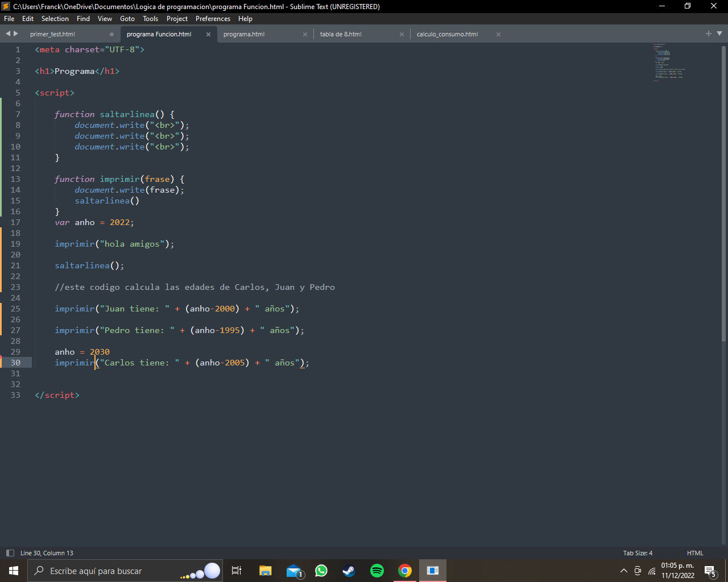Close the calculo_consumo.html tab
The height and width of the screenshot is (582, 728).
click(x=498, y=34)
